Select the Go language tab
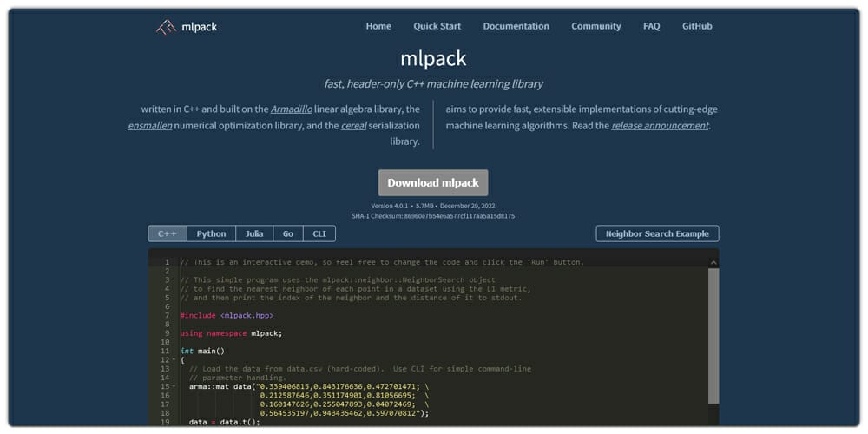The width and height of the screenshot is (868, 434). point(287,233)
